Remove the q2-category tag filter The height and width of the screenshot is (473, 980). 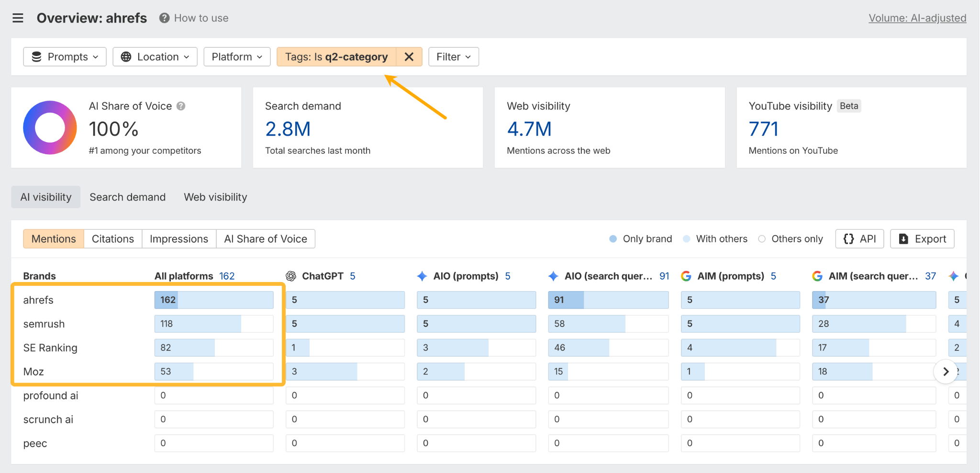click(409, 57)
